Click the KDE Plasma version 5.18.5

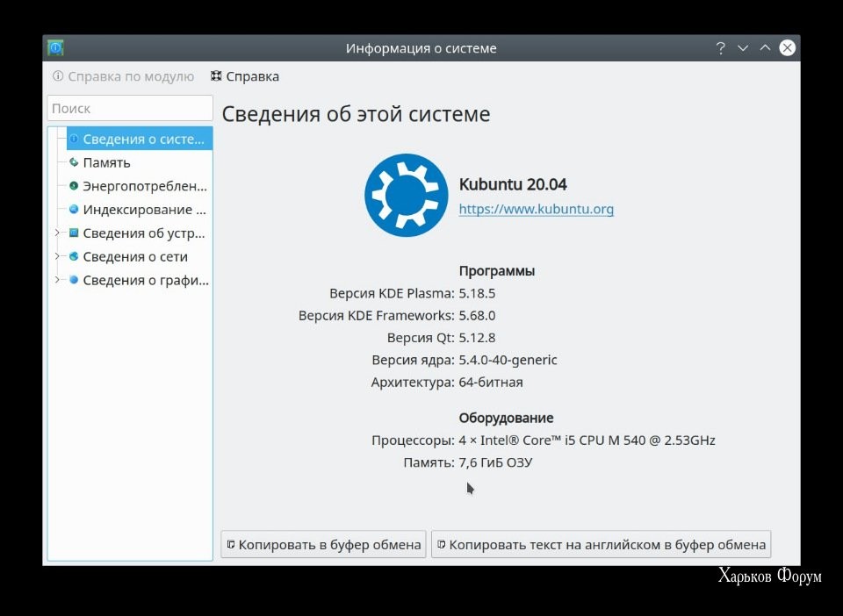pyautogui.click(x=477, y=293)
